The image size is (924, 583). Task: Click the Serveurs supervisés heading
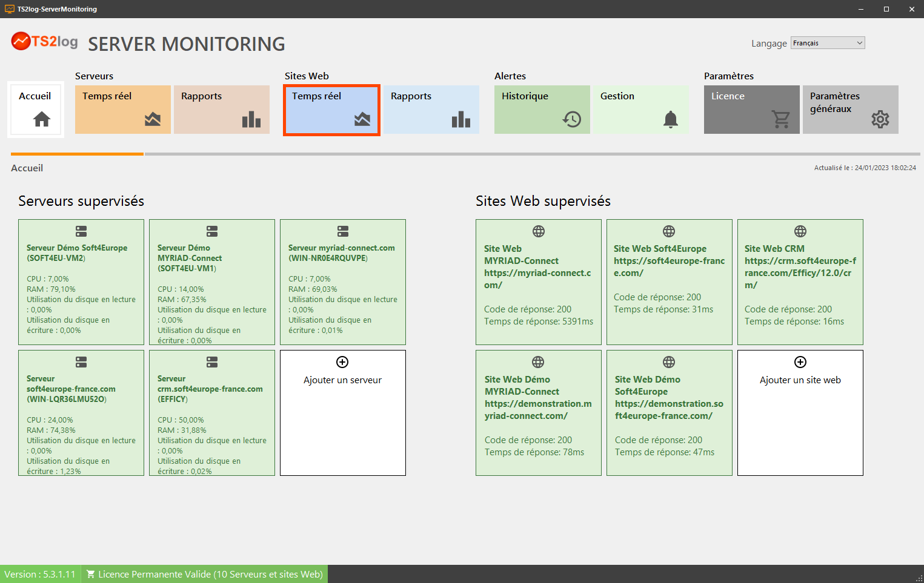(81, 201)
